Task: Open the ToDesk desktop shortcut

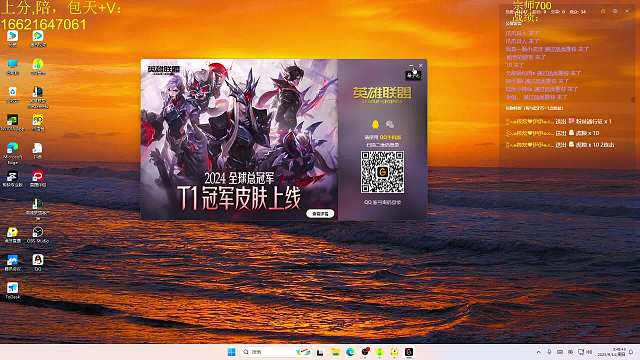Action: [x=12, y=291]
